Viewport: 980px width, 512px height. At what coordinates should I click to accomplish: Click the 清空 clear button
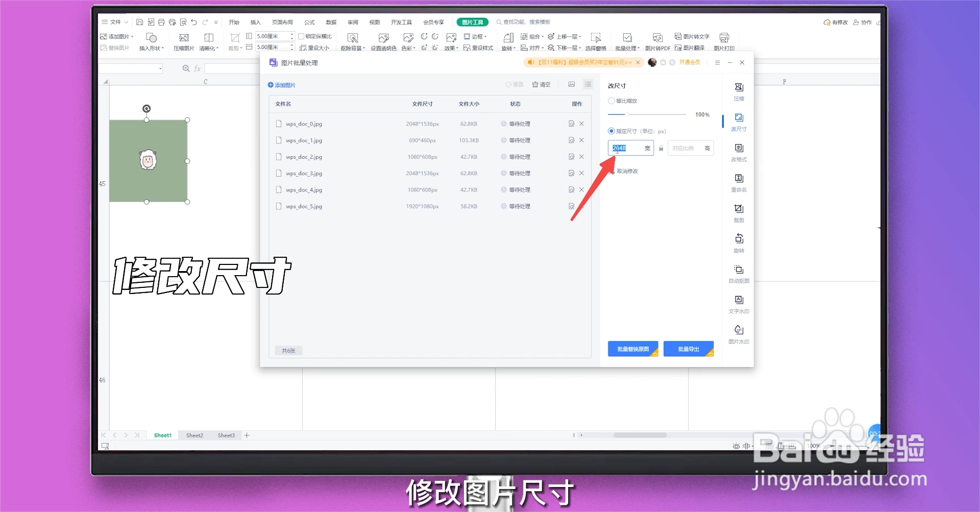(x=541, y=84)
